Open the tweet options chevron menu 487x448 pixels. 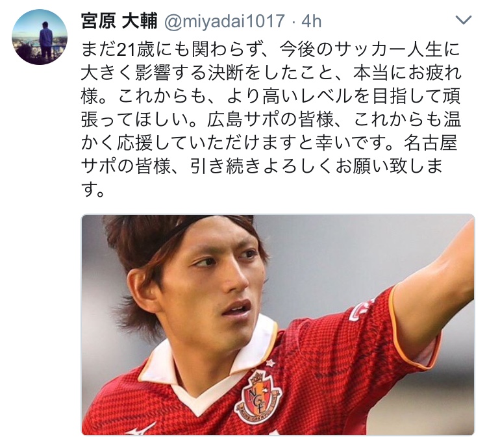[464, 20]
